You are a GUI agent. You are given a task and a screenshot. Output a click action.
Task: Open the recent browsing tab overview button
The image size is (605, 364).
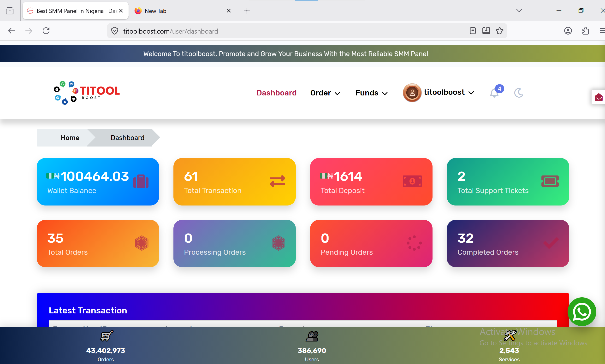[10, 11]
